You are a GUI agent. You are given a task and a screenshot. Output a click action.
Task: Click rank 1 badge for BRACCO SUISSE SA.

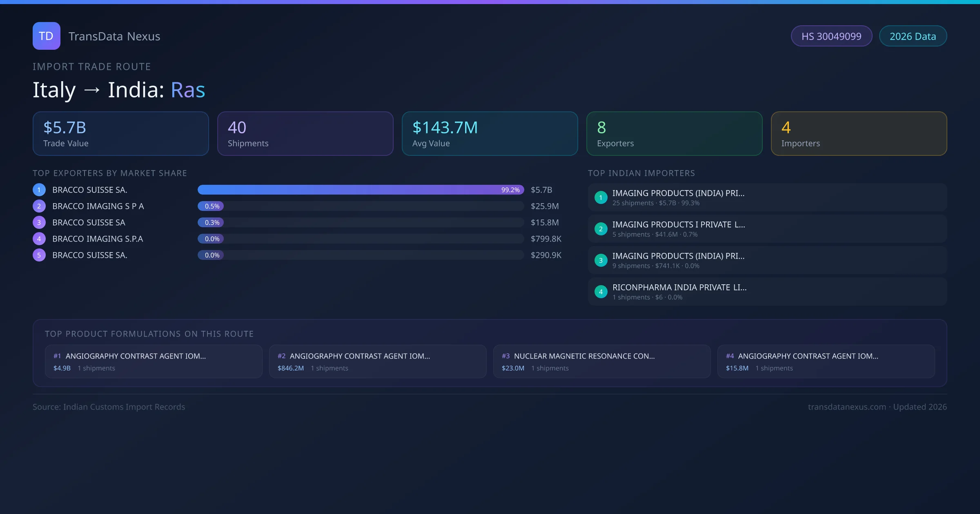coord(39,190)
